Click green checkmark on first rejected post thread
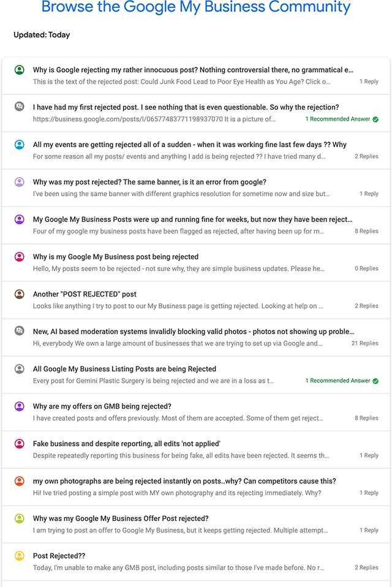The width and height of the screenshot is (392, 587). pos(375,119)
